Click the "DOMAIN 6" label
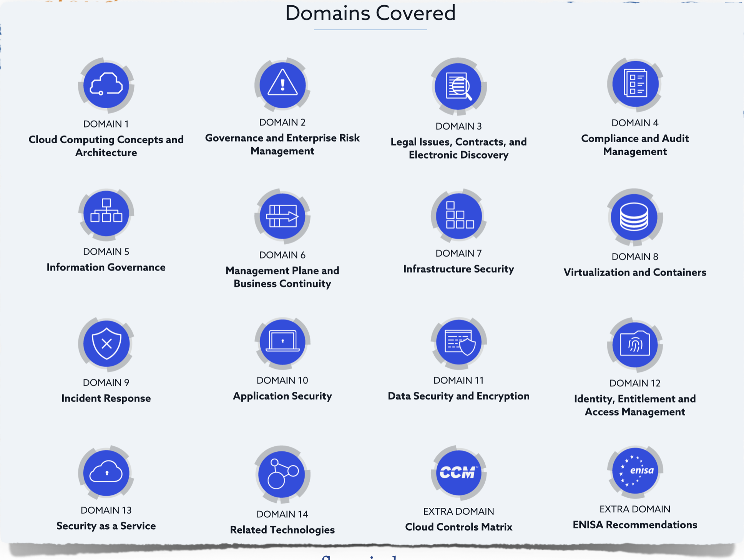The height and width of the screenshot is (560, 744). [282, 255]
